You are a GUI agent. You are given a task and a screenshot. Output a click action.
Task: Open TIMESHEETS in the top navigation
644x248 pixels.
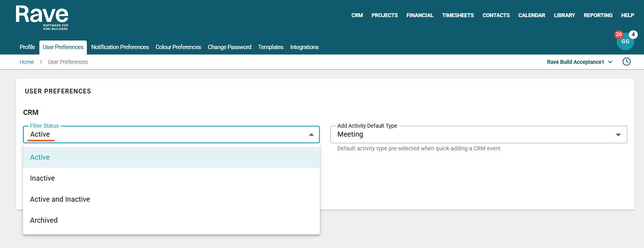tap(458, 15)
